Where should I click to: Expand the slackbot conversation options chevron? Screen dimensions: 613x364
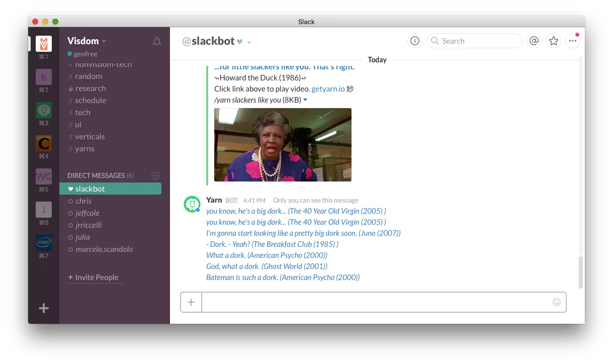point(249,42)
